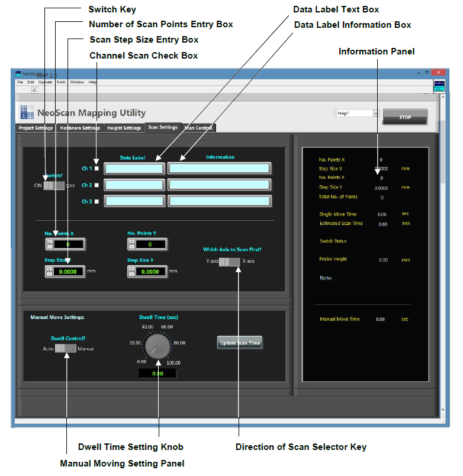The image size is (463, 476).
Task: Click the Ch 2 Data Label text box
Action: pyautogui.click(x=134, y=185)
